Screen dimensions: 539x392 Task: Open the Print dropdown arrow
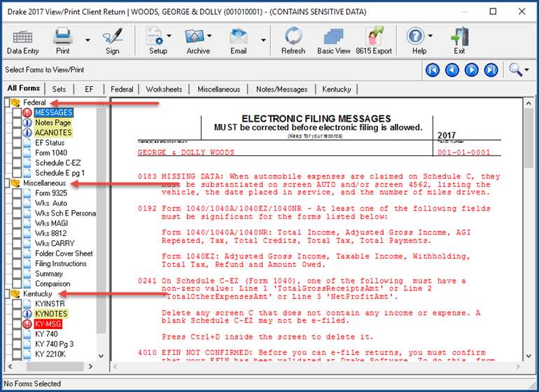(87, 40)
